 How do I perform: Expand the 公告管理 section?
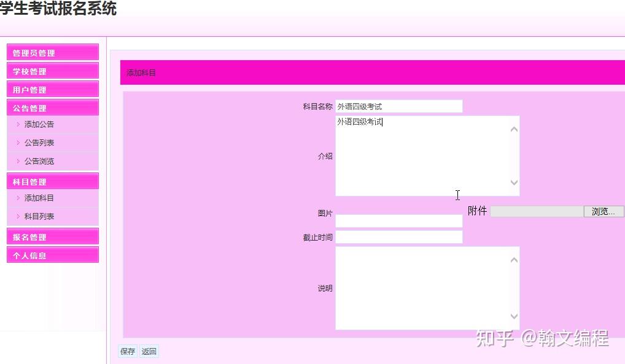[x=52, y=107]
